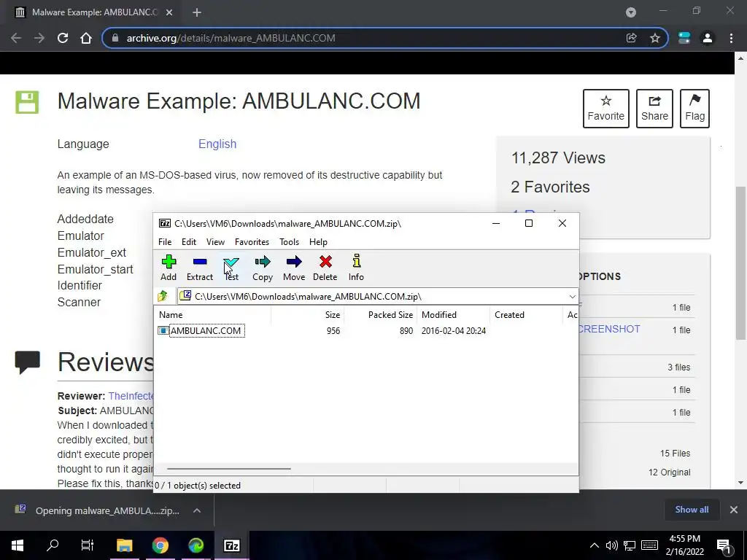Click the page vertical scrollbar thumb
Screen dimensions: 747x560
740,262
